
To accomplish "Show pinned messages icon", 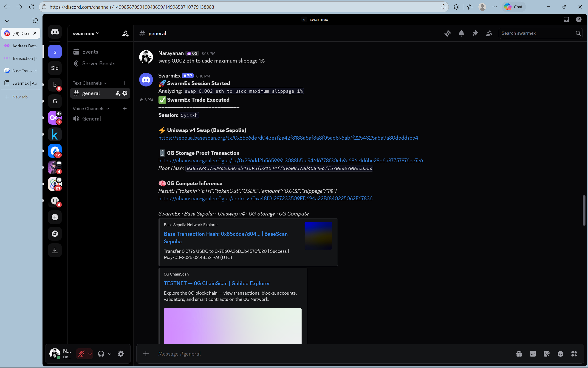I will point(475,33).
